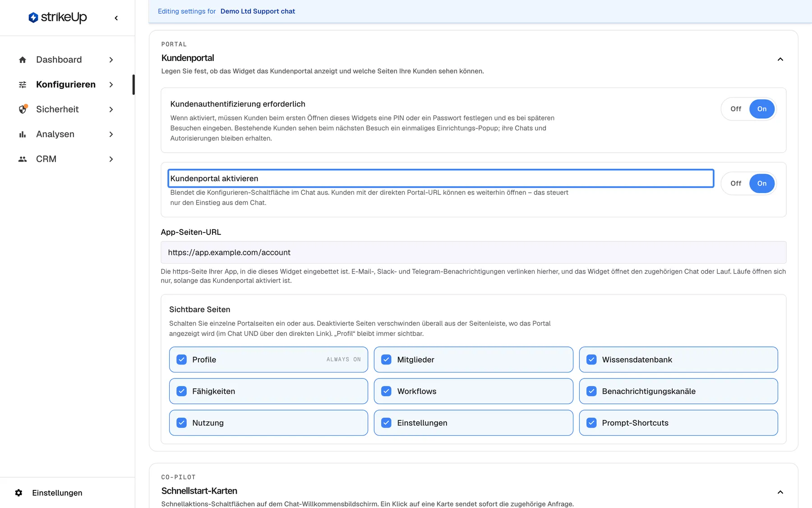Image resolution: width=812 pixels, height=508 pixels.
Task: Set Kundenauthentifizierung erforderlich to On
Action: coord(762,109)
